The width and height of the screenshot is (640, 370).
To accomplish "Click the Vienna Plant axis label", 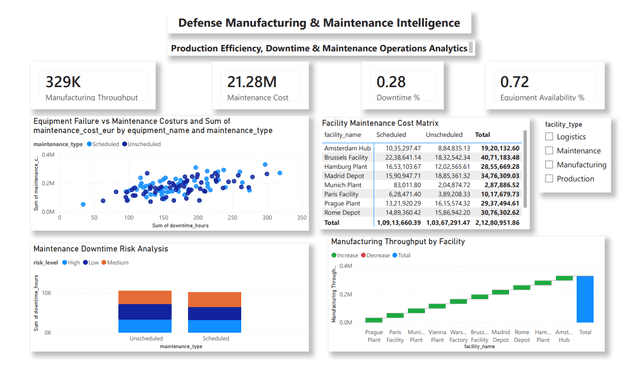I will (437, 336).
